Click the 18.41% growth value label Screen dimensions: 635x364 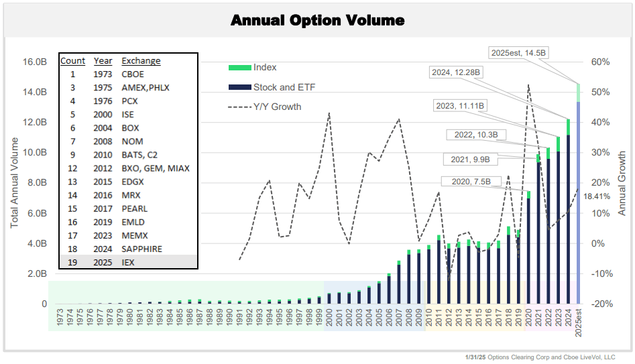[x=597, y=196]
